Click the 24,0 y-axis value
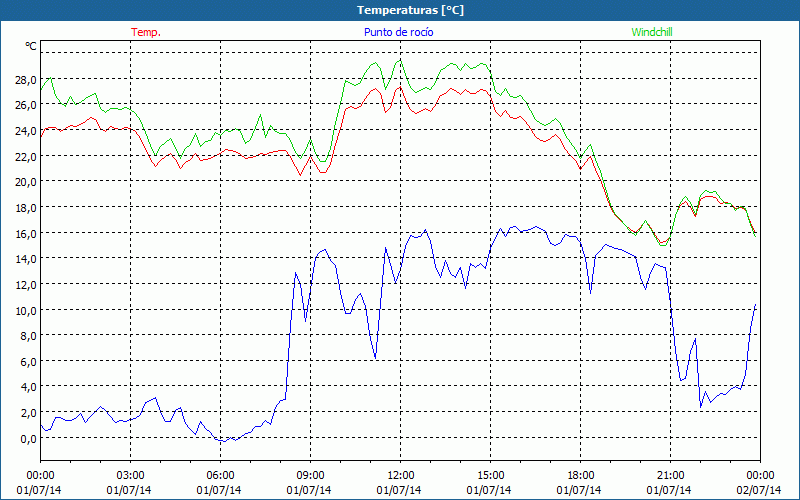Image resolution: width=800 pixels, height=500 pixels. (x=27, y=131)
